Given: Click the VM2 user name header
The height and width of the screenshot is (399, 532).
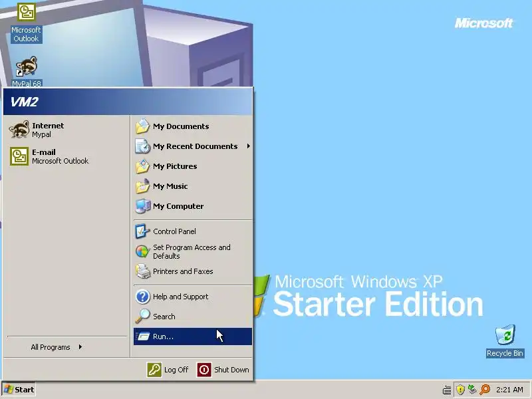Looking at the screenshot, I should [x=24, y=102].
